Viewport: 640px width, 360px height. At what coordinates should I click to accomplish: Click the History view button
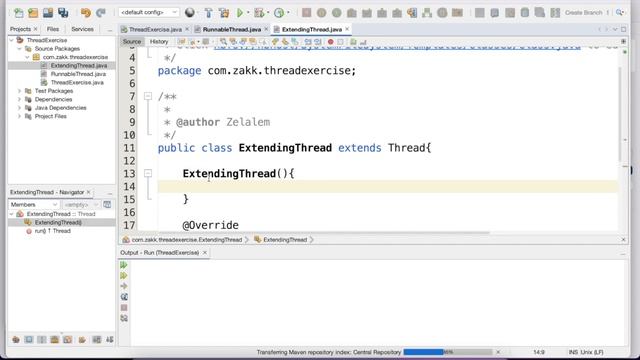point(159,42)
